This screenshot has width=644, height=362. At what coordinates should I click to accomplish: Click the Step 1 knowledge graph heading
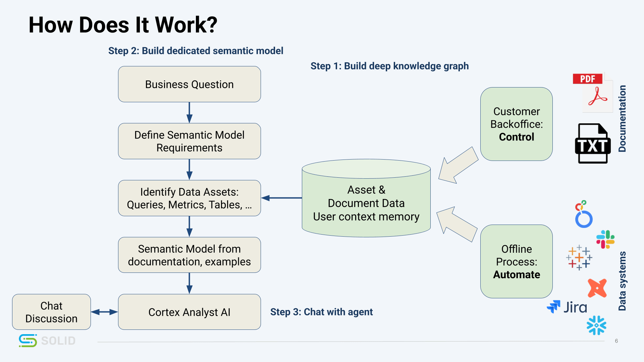pos(389,66)
